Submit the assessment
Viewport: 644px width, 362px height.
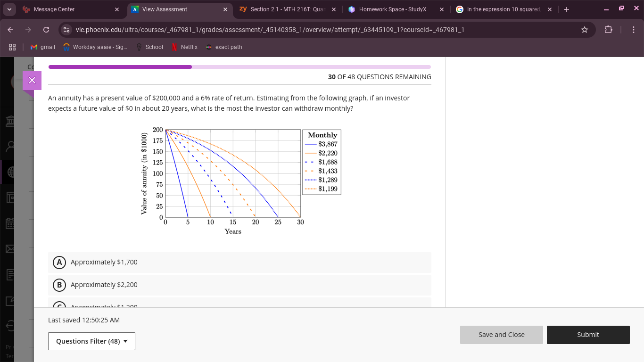tap(588, 335)
